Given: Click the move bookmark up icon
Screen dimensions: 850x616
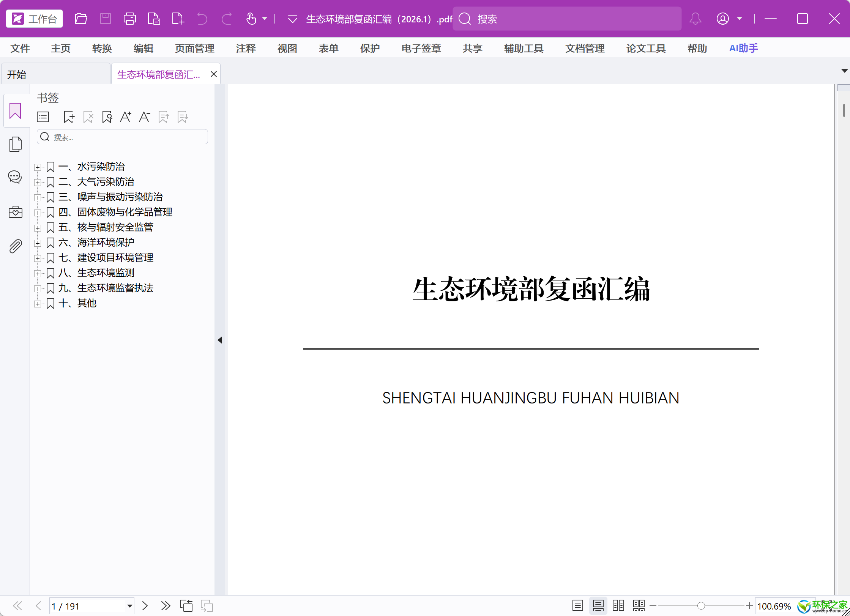Looking at the screenshot, I should point(164,117).
